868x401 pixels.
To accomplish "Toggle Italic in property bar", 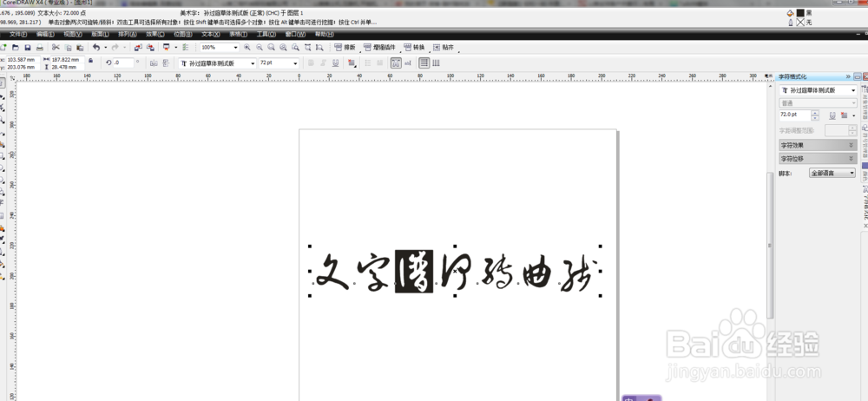I will [x=323, y=63].
